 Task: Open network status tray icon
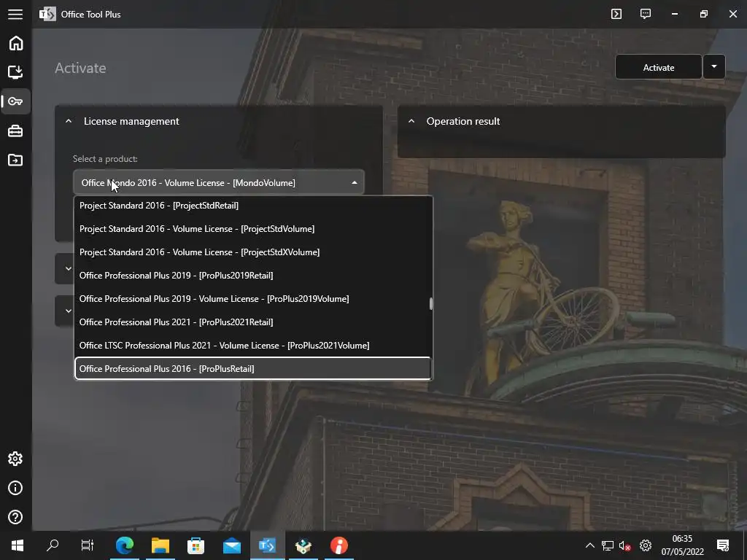click(608, 545)
